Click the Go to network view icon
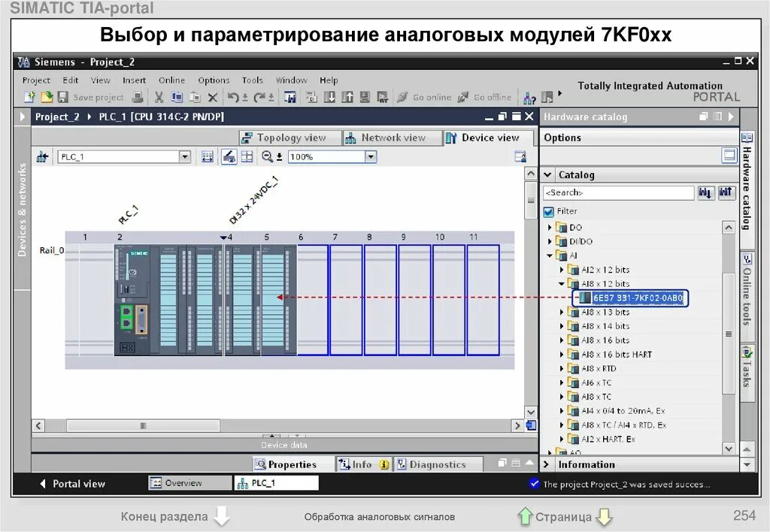Viewport: 770px width, 532px height. tap(42, 156)
